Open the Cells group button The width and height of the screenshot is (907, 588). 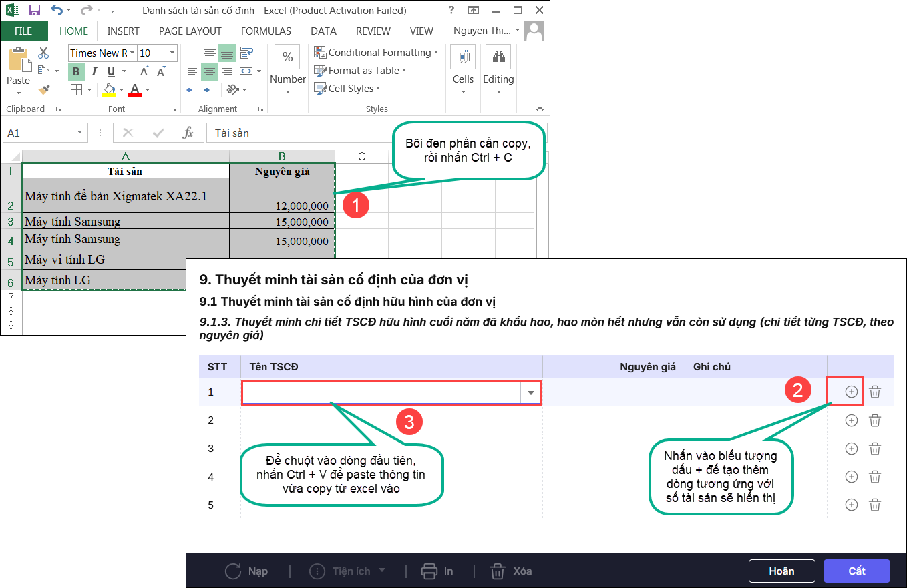463,71
